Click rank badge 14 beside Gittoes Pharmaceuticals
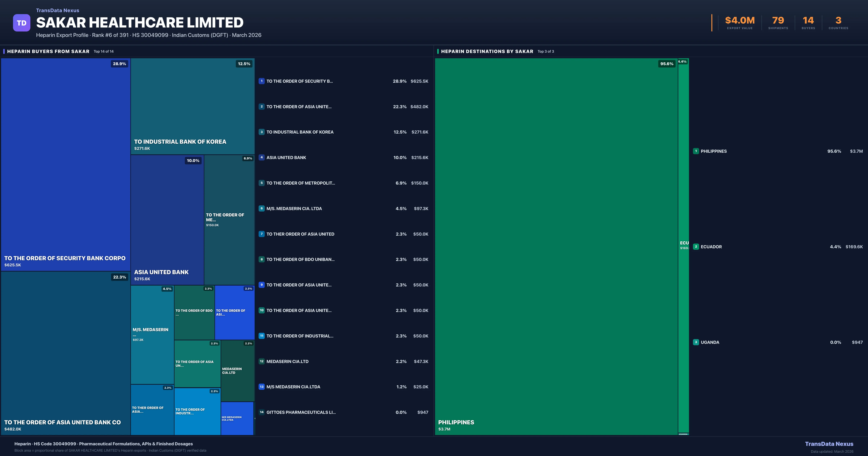The width and height of the screenshot is (868, 456). click(x=261, y=412)
